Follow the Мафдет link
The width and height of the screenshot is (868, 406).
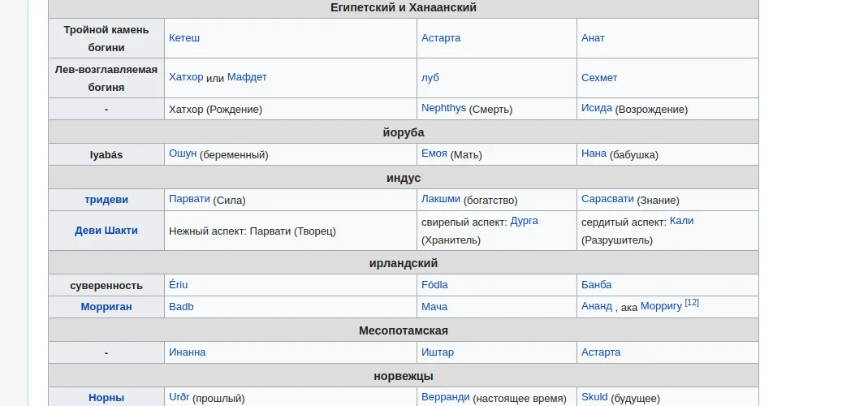pos(247,77)
